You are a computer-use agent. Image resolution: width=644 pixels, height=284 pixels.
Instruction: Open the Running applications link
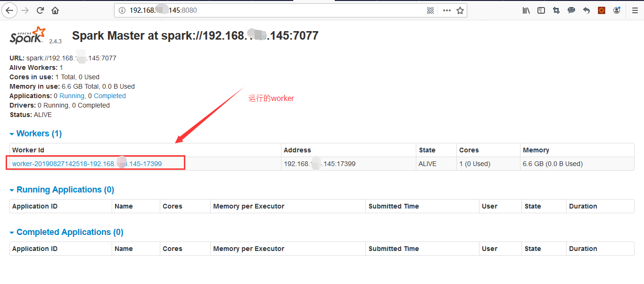(x=72, y=96)
